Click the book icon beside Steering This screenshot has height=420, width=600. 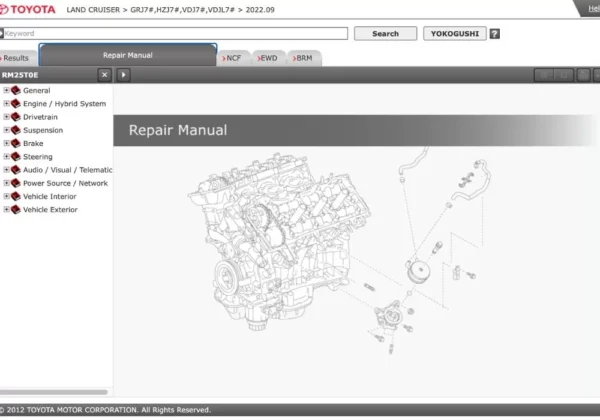point(15,157)
